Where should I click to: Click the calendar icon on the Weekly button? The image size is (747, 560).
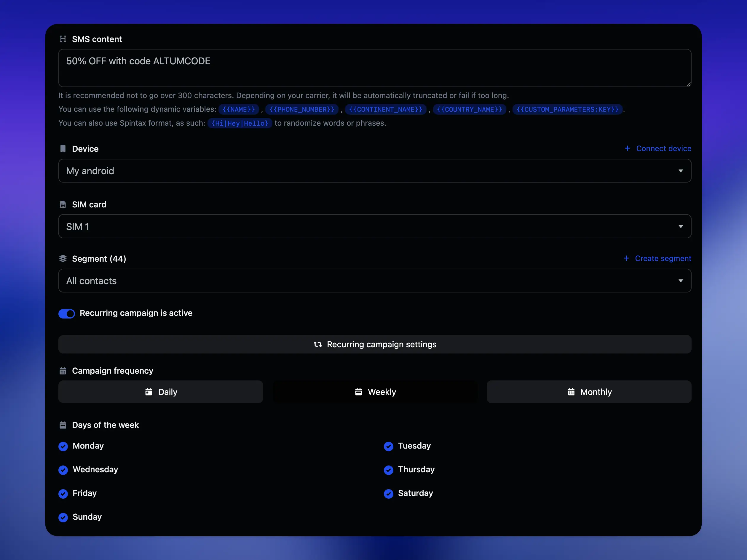[359, 392]
